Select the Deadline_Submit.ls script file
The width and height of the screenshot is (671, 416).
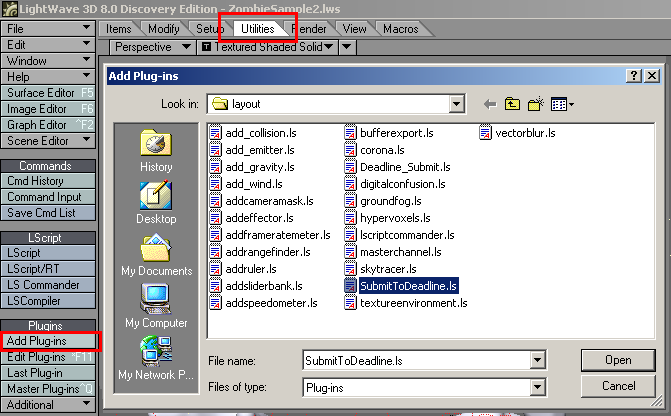(x=393, y=167)
